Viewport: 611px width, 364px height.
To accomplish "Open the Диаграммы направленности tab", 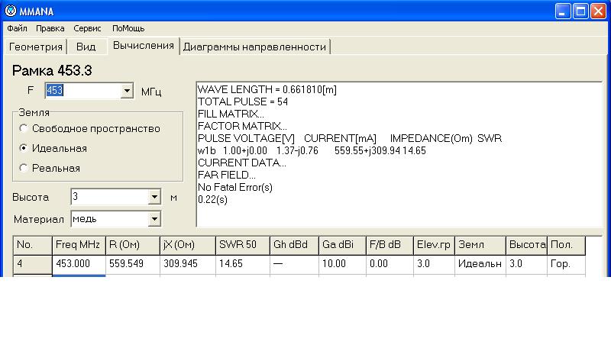I will 254,47.
